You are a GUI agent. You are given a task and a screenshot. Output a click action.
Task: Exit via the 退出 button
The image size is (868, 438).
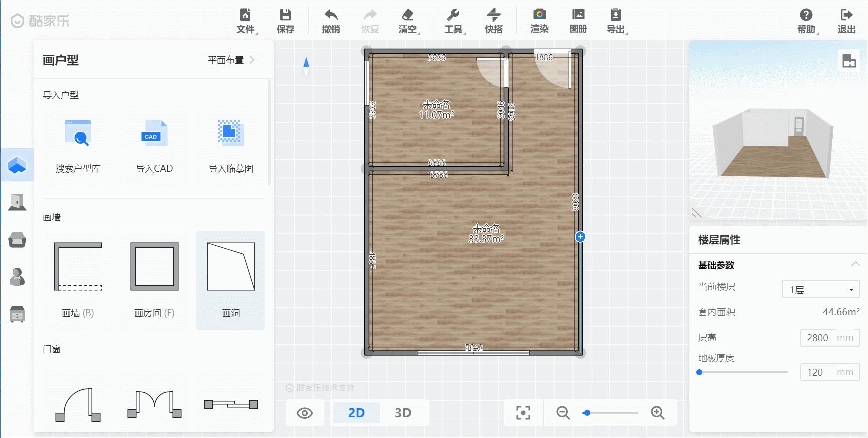pos(846,21)
